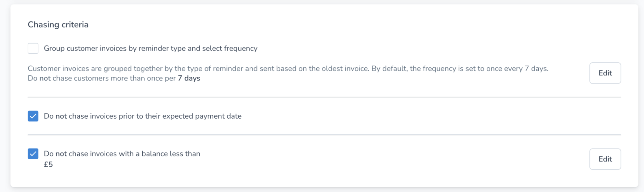
Task: Enable the Group customer invoices checkbox
Action: pyautogui.click(x=33, y=48)
